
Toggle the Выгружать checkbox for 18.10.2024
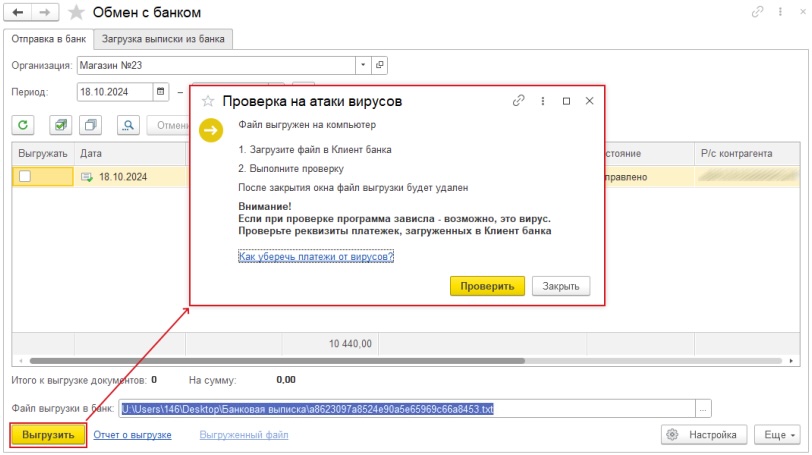[25, 177]
